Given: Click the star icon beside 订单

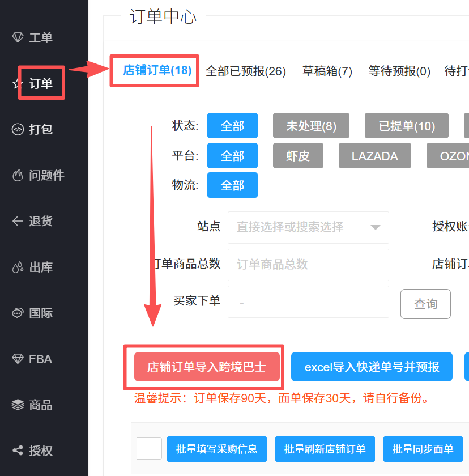Looking at the screenshot, I should coord(16,83).
